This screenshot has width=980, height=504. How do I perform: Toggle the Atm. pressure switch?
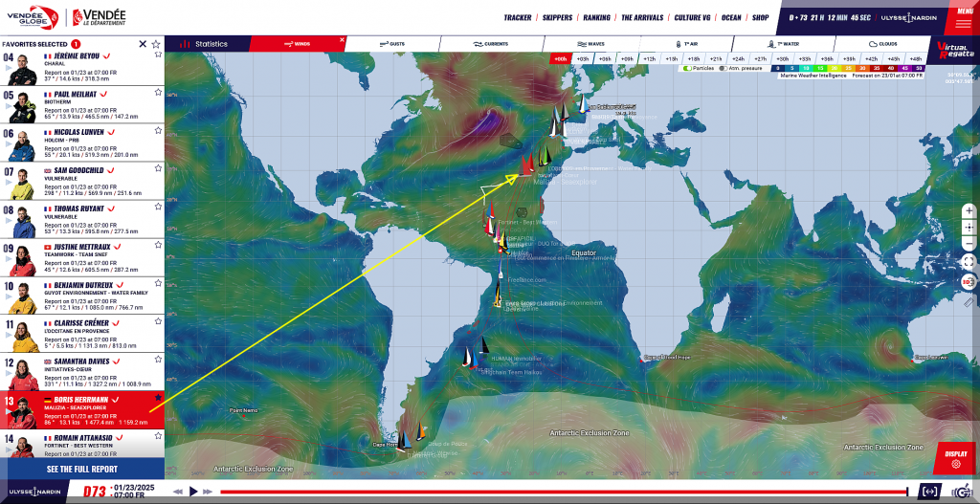coord(723,68)
